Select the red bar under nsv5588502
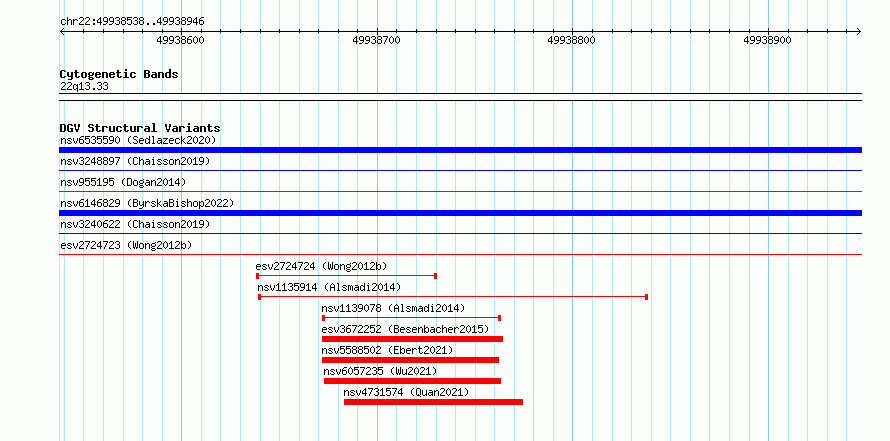This screenshot has height=441, width=890. (x=410, y=360)
